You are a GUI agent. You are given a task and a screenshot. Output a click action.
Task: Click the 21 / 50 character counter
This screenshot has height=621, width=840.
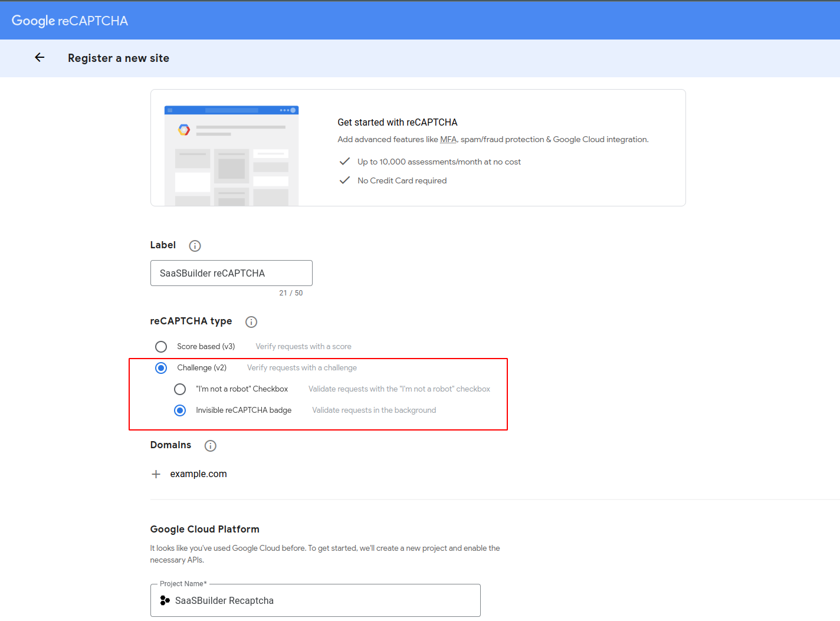coord(291,293)
